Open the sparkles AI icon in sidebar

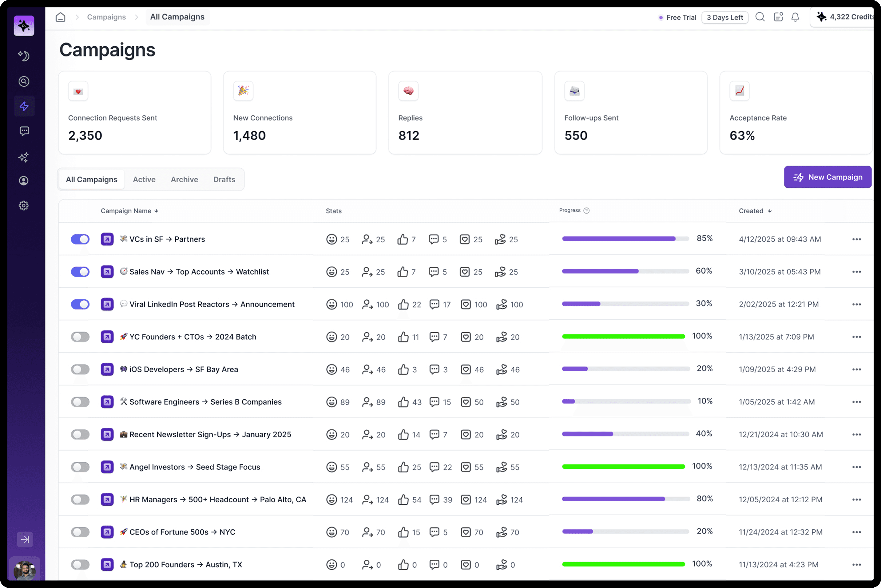pyautogui.click(x=24, y=157)
